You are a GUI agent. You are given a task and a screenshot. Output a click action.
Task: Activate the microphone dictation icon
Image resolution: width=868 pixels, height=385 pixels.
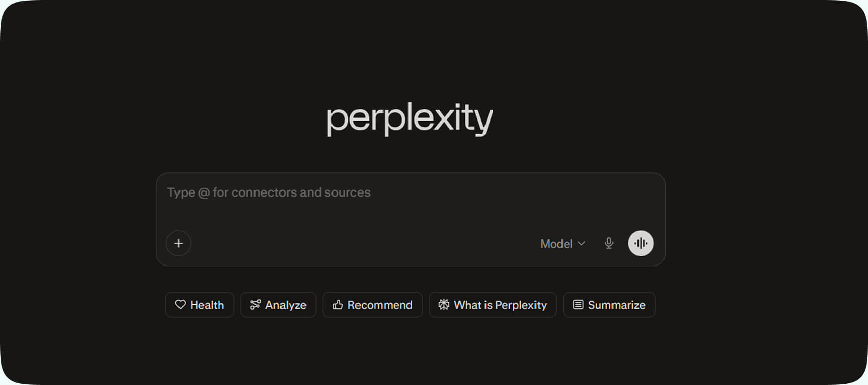[x=609, y=244]
